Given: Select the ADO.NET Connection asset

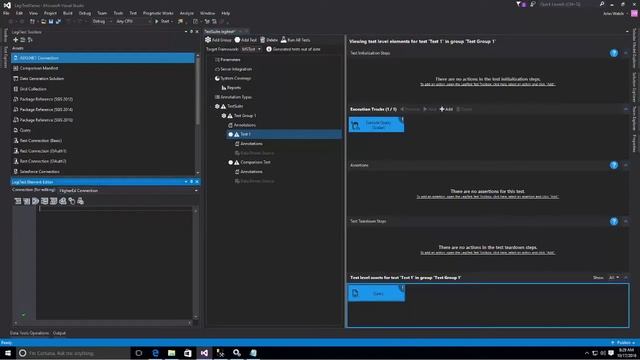Looking at the screenshot, I should pos(103,58).
